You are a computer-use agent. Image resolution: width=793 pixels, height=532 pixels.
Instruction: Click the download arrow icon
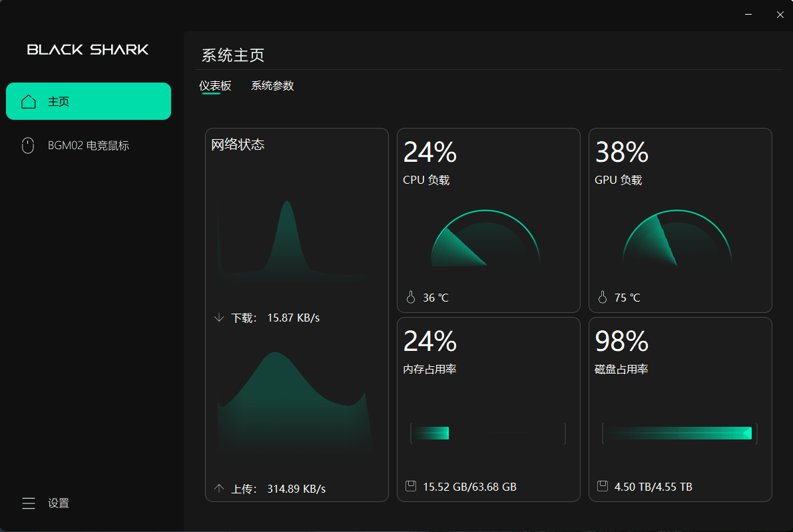219,318
